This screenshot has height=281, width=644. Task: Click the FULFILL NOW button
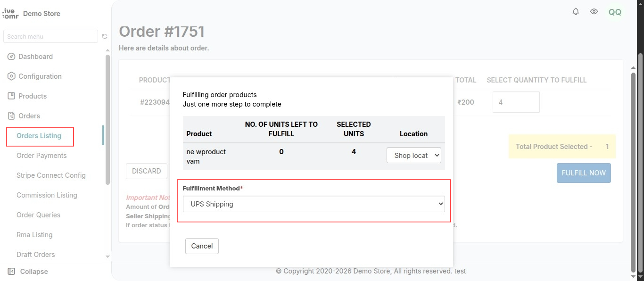coord(584,173)
